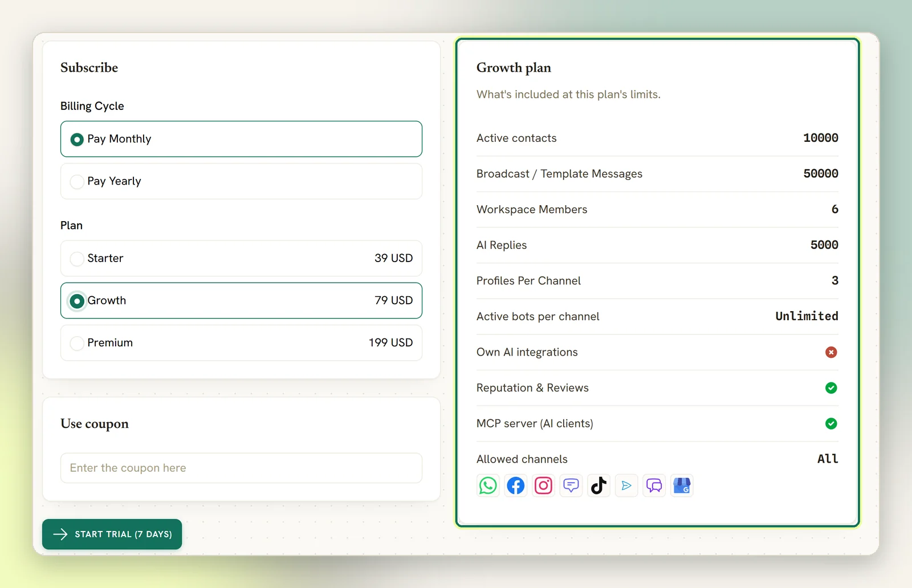Click the AI Replies label
This screenshot has width=912, height=588.
502,245
